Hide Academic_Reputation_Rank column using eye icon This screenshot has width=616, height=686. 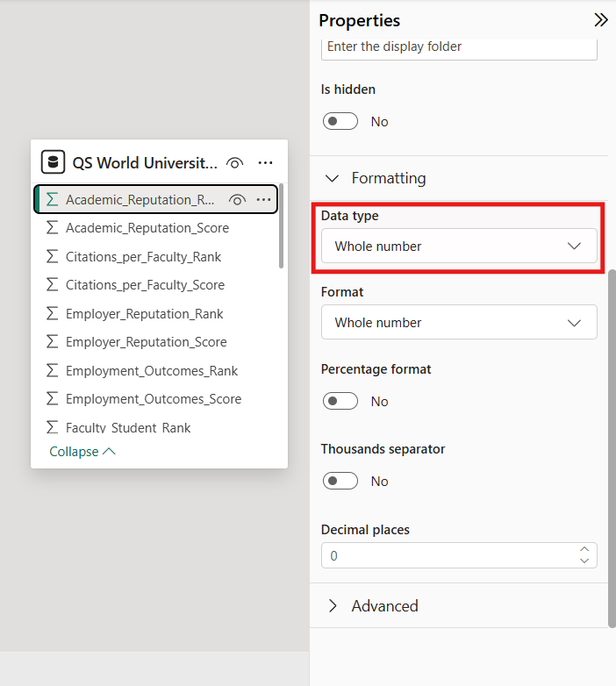[x=236, y=200]
